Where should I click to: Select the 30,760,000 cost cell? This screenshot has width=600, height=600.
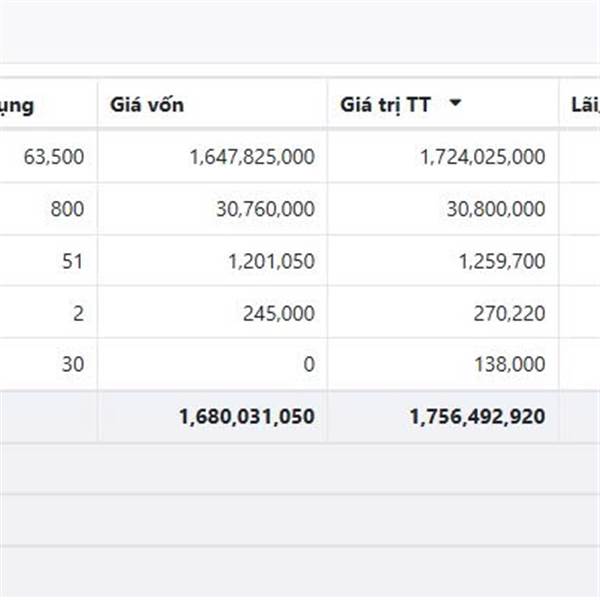tap(212, 209)
